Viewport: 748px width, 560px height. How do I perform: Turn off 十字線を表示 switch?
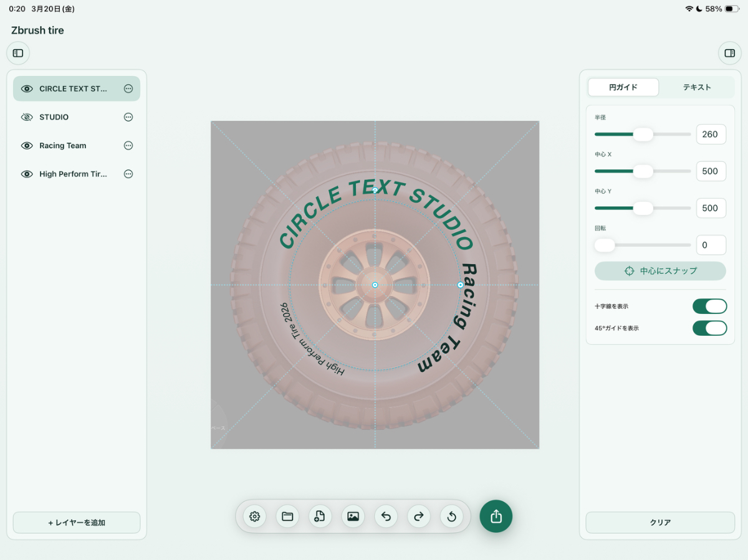[x=709, y=306]
